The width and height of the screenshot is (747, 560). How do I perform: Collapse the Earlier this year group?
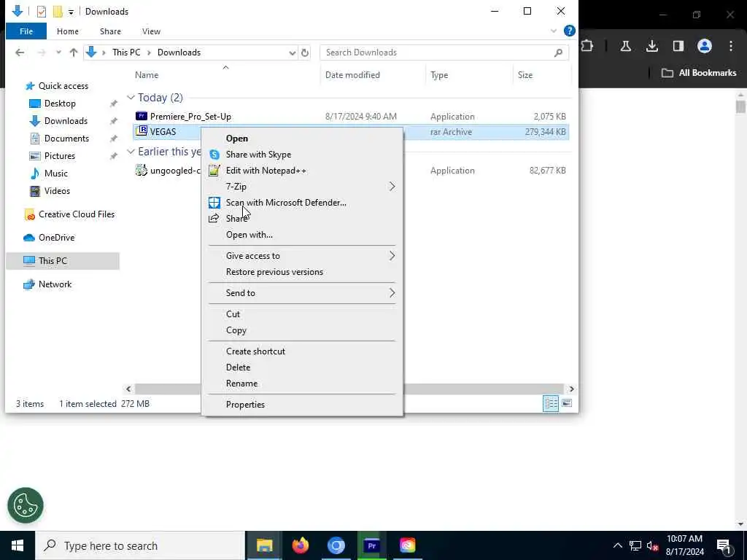point(131,152)
